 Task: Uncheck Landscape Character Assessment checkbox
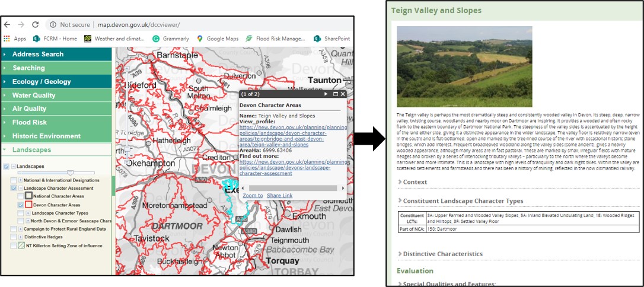coord(14,188)
